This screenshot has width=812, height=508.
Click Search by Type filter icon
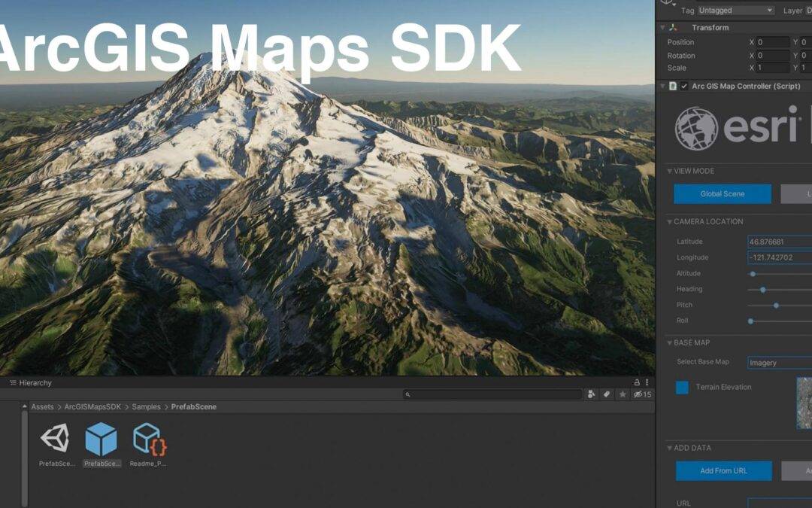591,394
